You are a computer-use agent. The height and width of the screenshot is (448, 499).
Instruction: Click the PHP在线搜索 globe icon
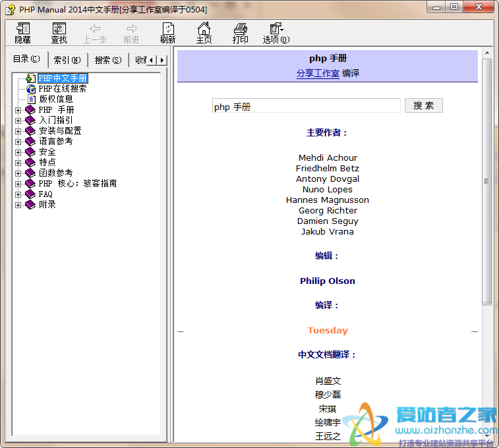pyautogui.click(x=31, y=89)
